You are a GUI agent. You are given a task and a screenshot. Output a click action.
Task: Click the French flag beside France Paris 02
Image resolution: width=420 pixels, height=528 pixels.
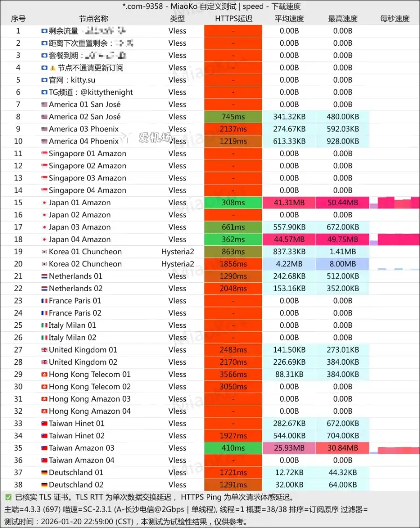[x=44, y=313]
